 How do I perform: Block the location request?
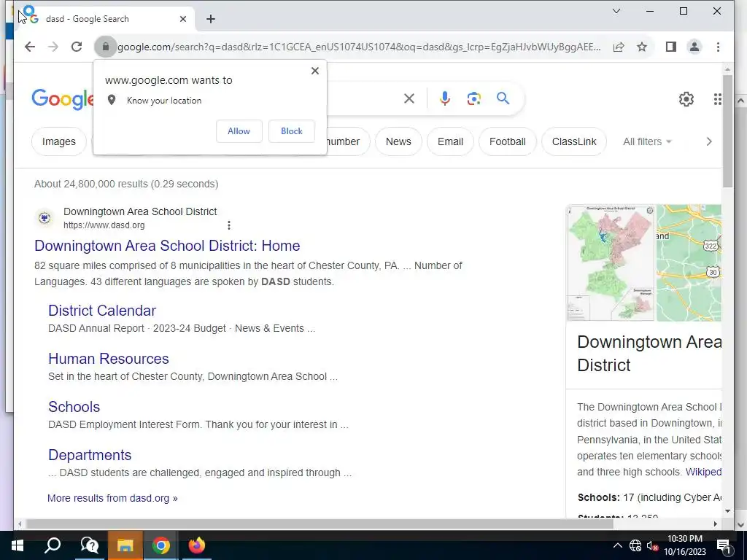(292, 131)
